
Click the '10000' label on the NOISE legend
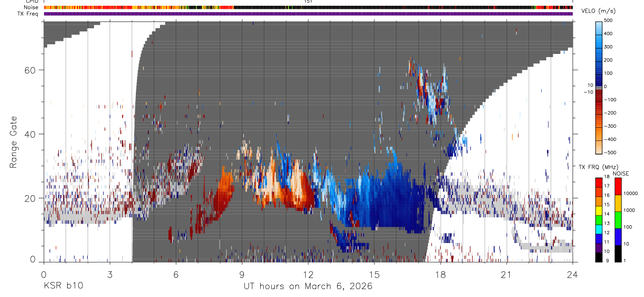click(x=630, y=194)
